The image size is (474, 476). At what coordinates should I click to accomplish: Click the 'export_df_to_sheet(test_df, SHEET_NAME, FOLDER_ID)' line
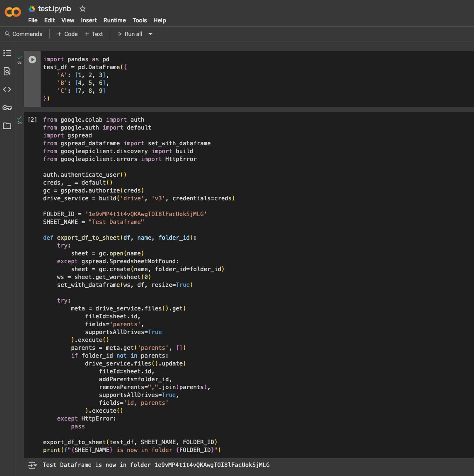coord(130,442)
